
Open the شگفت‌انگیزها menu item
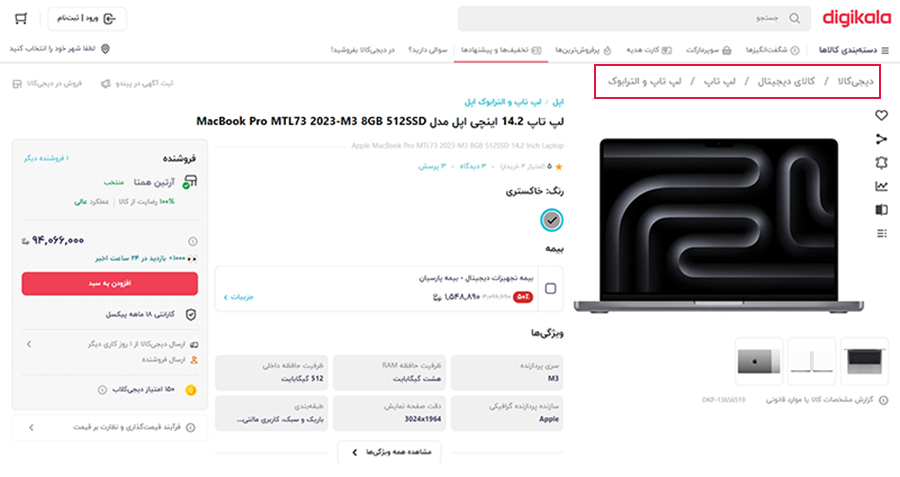(772, 51)
